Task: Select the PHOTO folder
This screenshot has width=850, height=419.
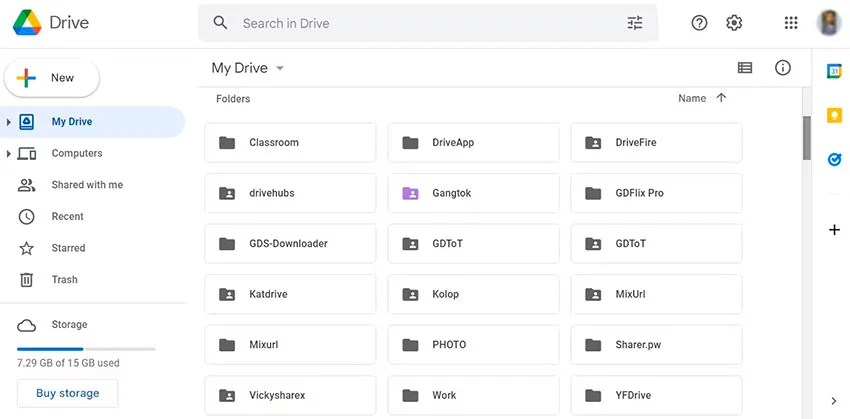Action: (473, 344)
